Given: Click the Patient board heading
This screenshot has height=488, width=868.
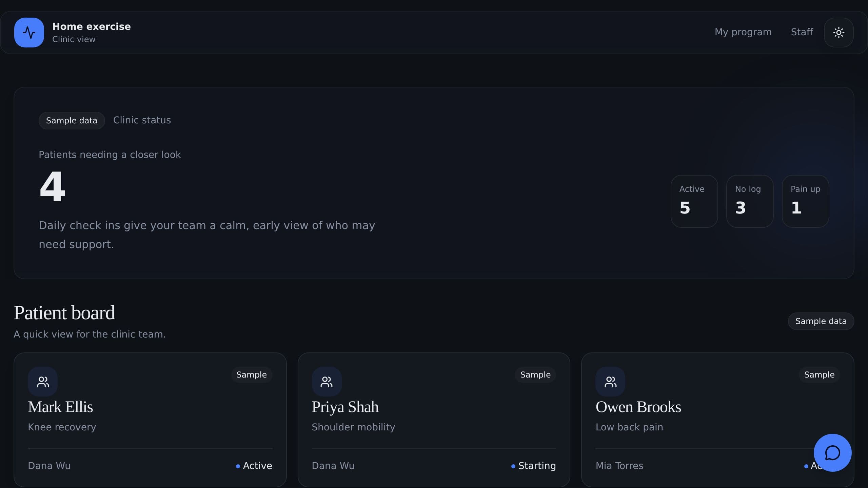Looking at the screenshot, I should pos(64,312).
